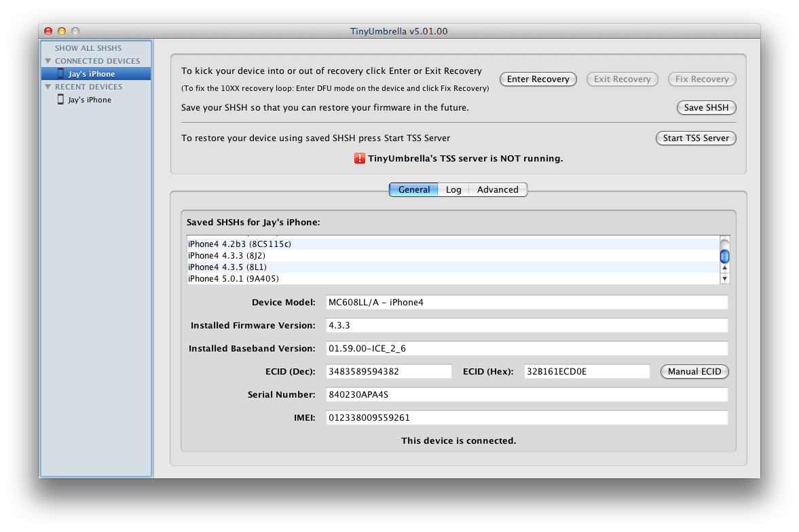Screen dimensions: 799x532
Task: Open the Advanced tab
Action: point(498,189)
